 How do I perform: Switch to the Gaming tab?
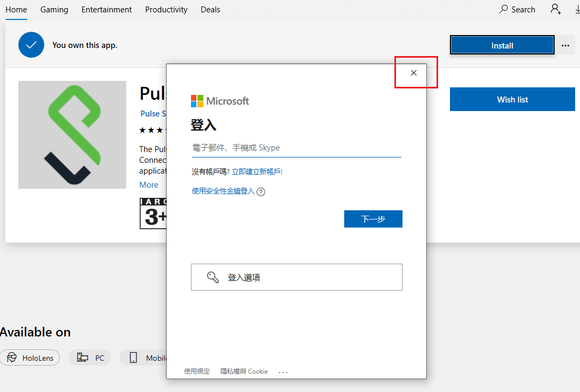tap(54, 10)
